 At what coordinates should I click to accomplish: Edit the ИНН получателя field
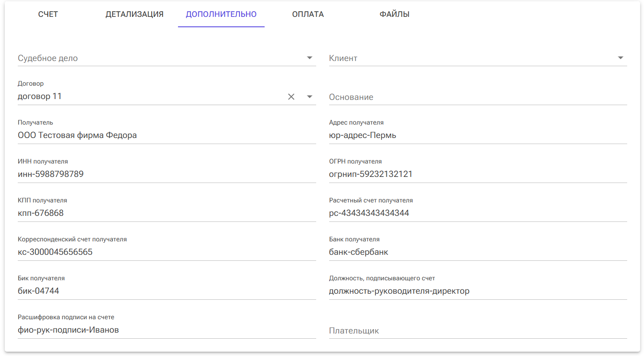166,174
